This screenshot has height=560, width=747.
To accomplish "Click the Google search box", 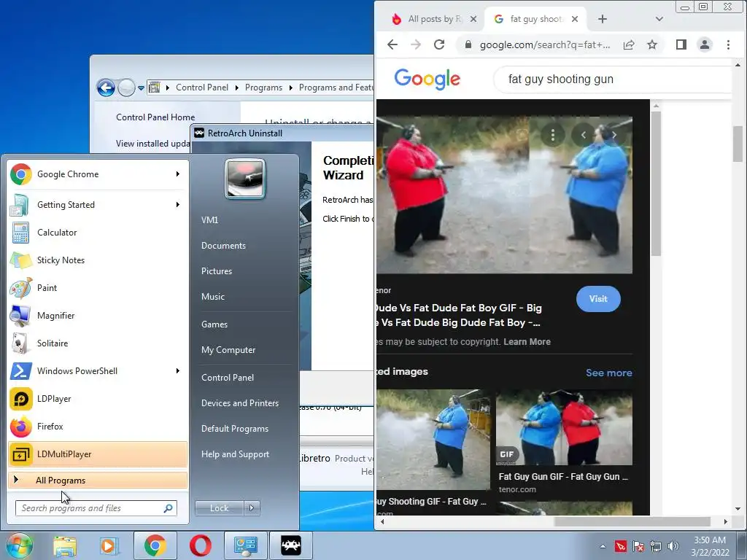I will coord(614,79).
